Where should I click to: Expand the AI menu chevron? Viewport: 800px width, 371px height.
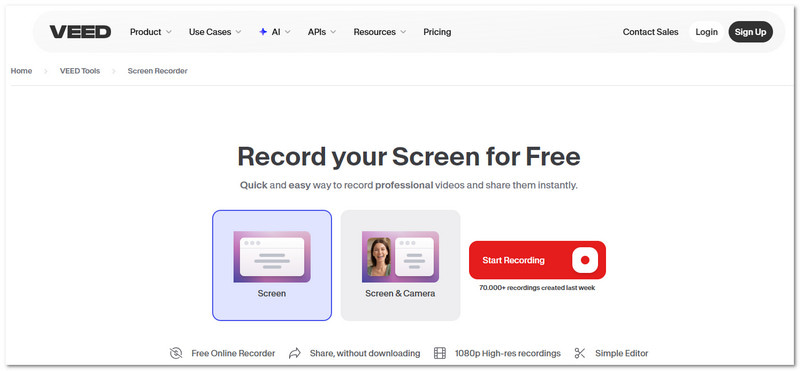(x=288, y=32)
